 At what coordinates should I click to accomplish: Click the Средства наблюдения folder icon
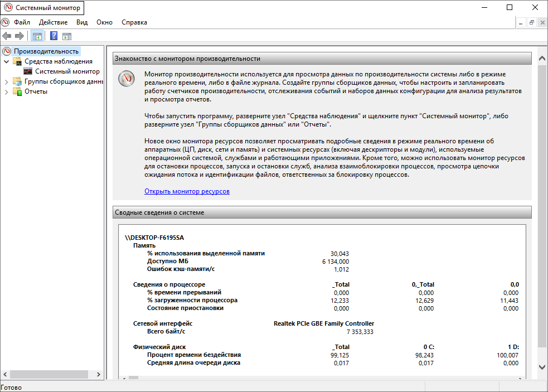point(18,61)
